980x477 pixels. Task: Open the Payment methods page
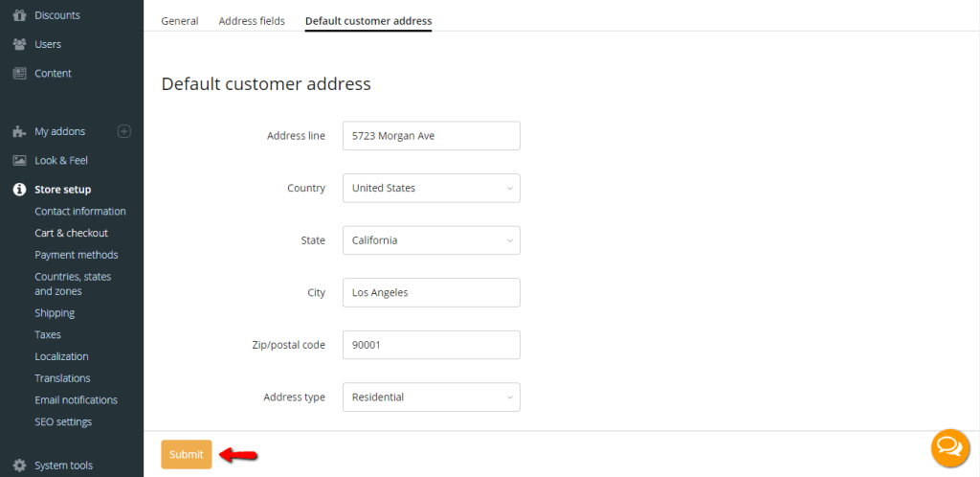(77, 255)
